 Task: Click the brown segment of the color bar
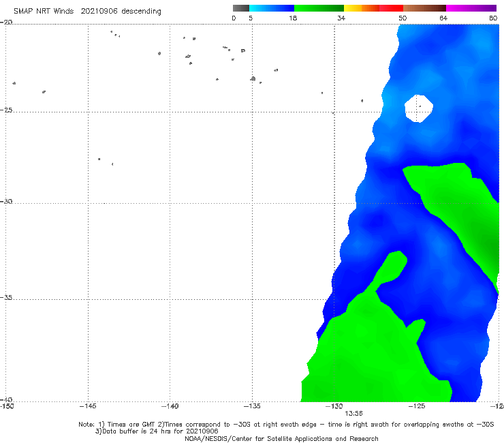424,8
